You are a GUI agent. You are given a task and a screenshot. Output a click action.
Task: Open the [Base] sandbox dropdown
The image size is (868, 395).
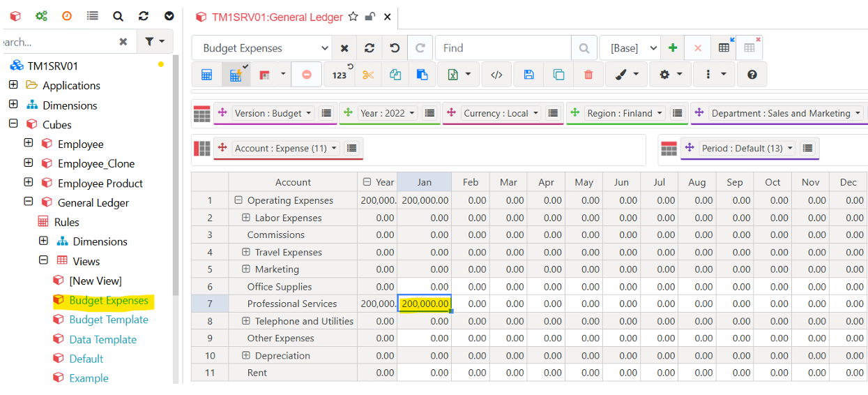(630, 48)
